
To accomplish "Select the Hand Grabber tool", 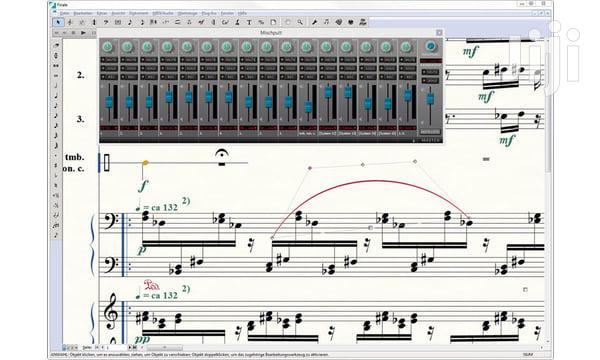I will [x=288, y=22].
